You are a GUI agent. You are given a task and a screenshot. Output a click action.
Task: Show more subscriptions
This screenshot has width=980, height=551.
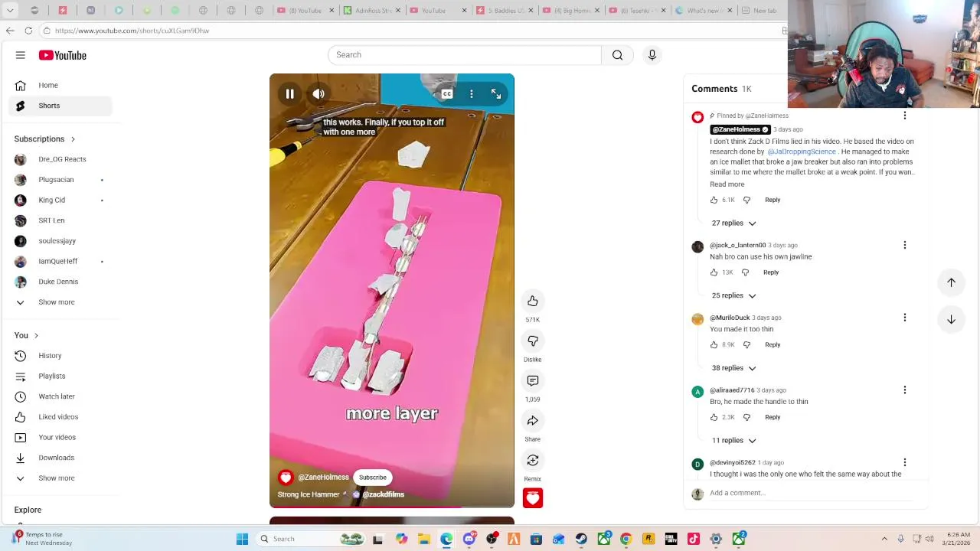pos(60,302)
